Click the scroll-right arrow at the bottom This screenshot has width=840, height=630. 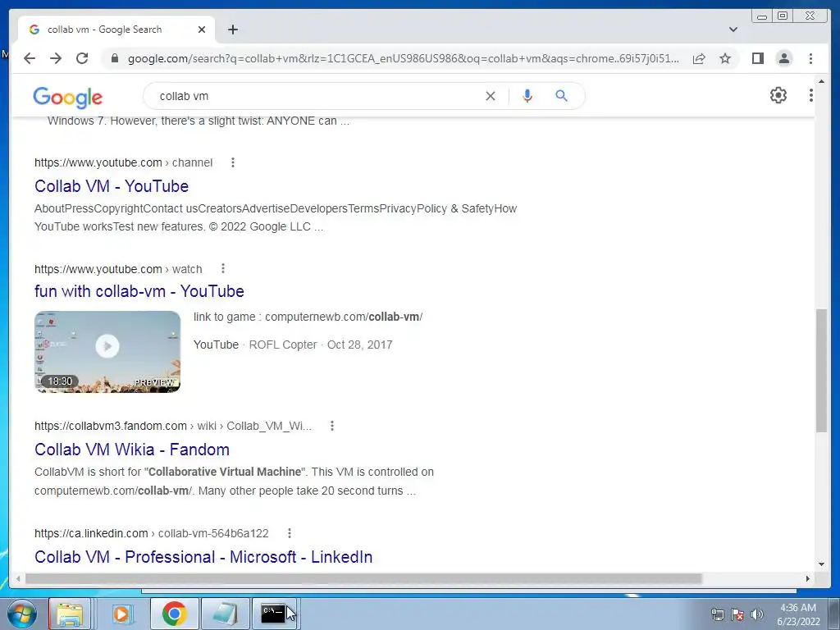click(808, 578)
